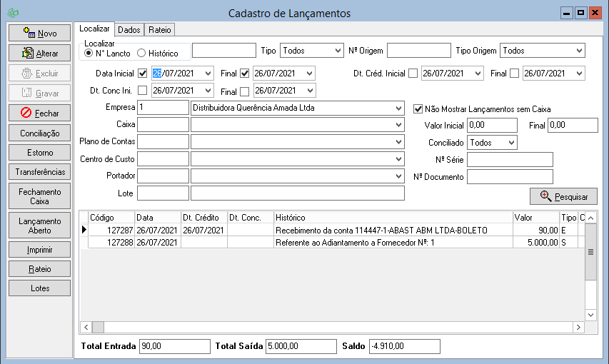Image resolution: width=609 pixels, height=364 pixels.
Task: Click the grid options icon beside scrollbar
Action: pos(590,251)
